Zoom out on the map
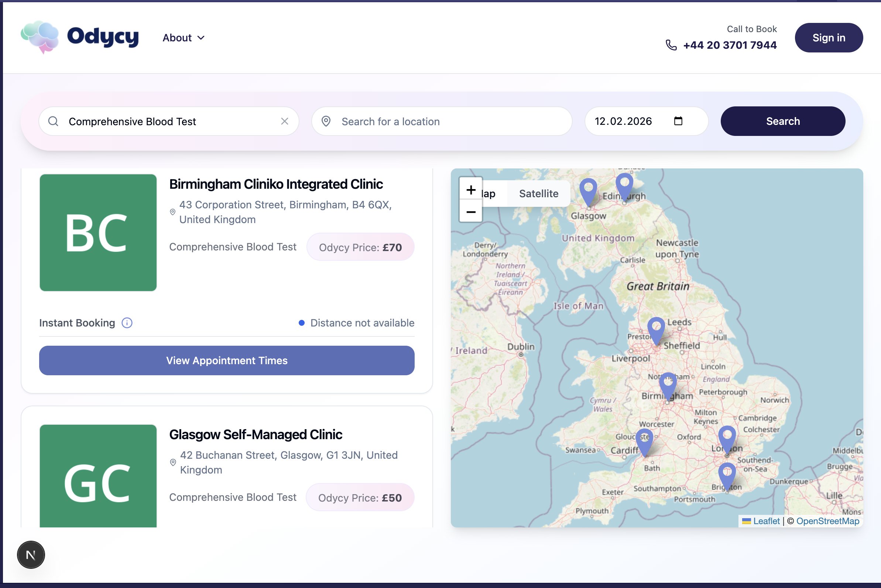The height and width of the screenshot is (588, 881). [x=470, y=212]
